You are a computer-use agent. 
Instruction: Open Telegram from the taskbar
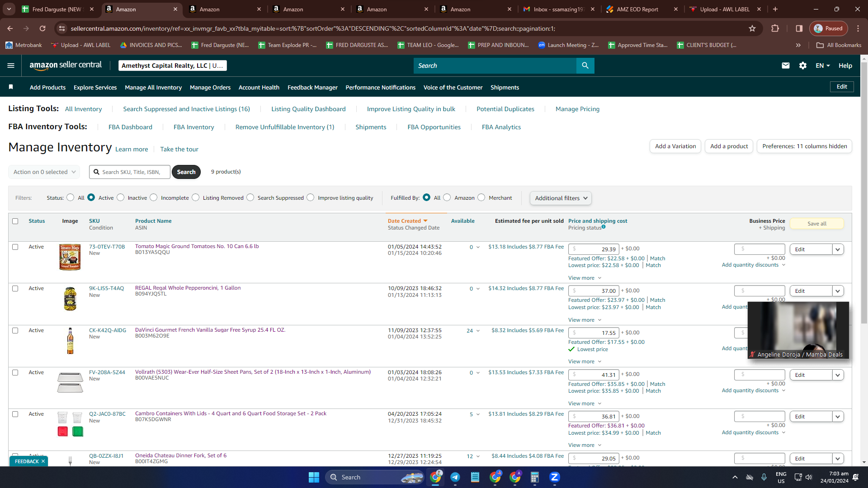point(455,477)
